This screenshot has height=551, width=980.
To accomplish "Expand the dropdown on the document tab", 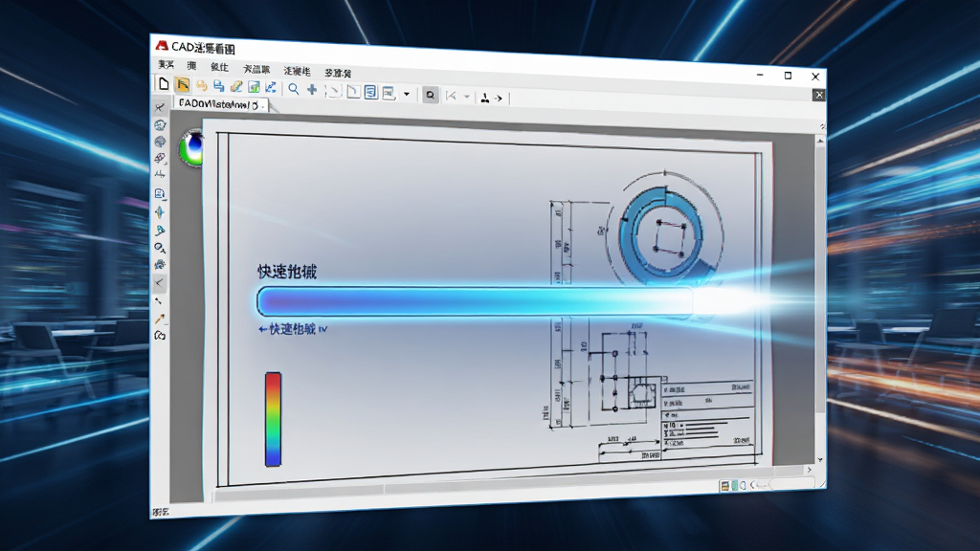I will [x=263, y=106].
